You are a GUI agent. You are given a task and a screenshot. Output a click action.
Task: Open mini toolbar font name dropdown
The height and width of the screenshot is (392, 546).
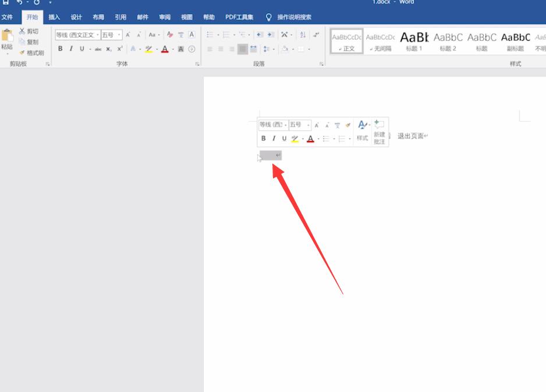coord(286,124)
